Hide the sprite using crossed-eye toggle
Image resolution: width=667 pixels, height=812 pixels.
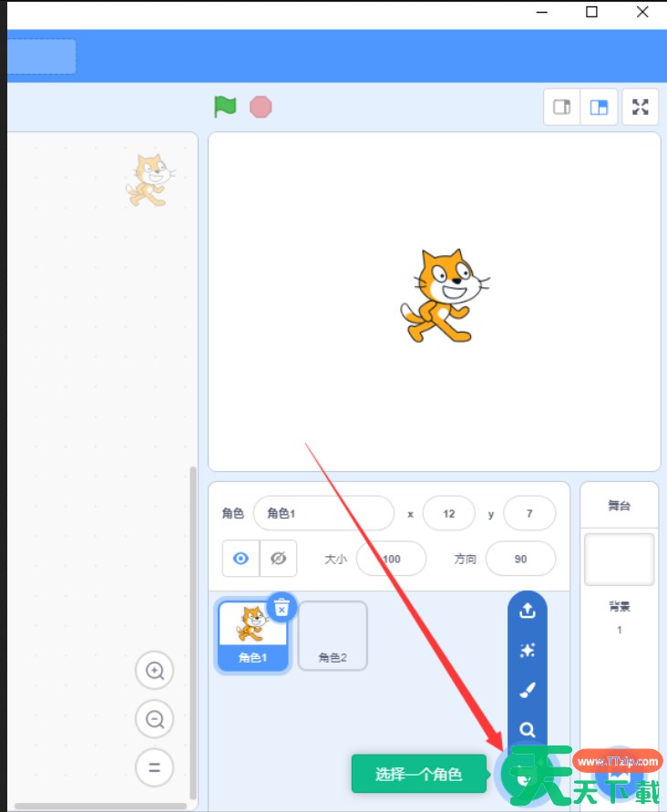(x=279, y=559)
